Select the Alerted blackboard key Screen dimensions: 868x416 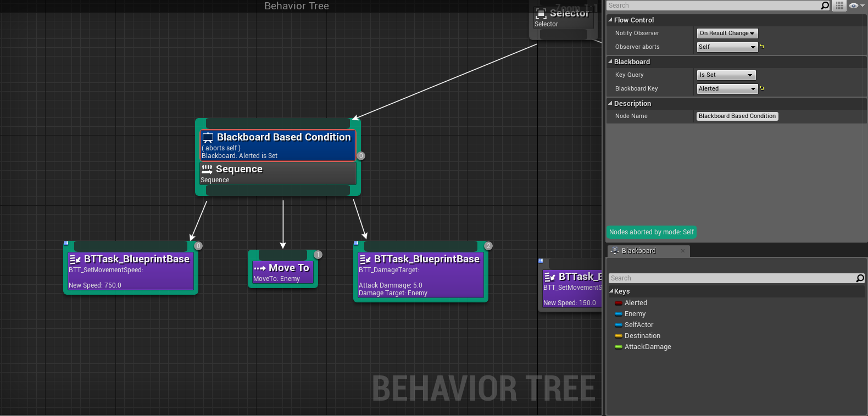coord(636,303)
